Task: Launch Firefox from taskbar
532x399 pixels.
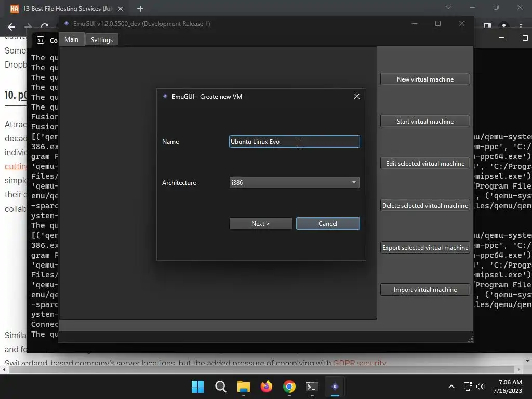Action: 267,387
